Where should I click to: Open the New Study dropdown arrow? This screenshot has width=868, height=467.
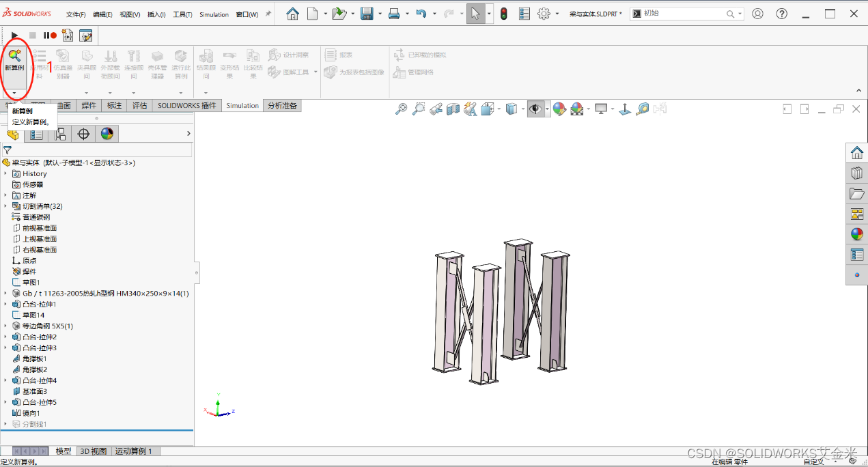click(14, 92)
